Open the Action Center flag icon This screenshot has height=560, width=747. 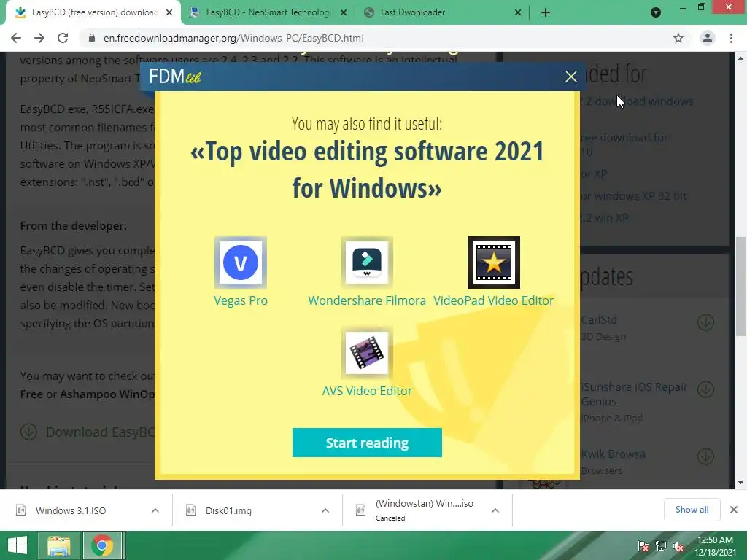point(643,546)
